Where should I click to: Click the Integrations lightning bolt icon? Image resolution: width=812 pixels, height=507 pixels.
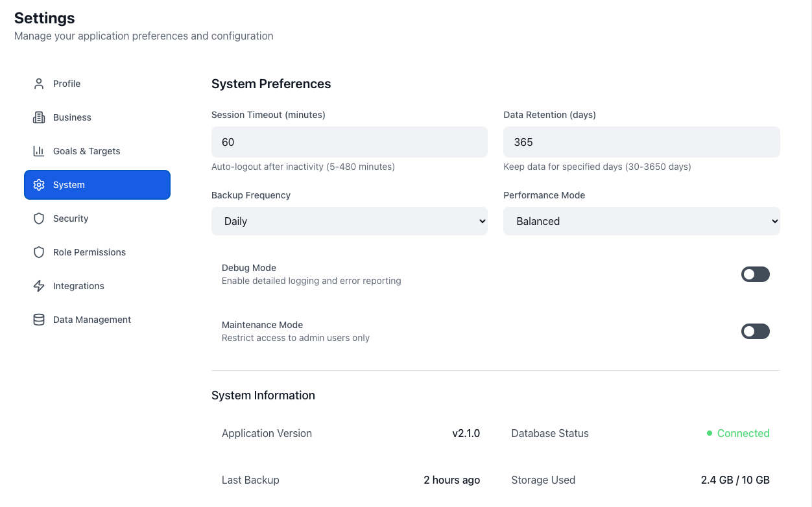click(x=39, y=286)
